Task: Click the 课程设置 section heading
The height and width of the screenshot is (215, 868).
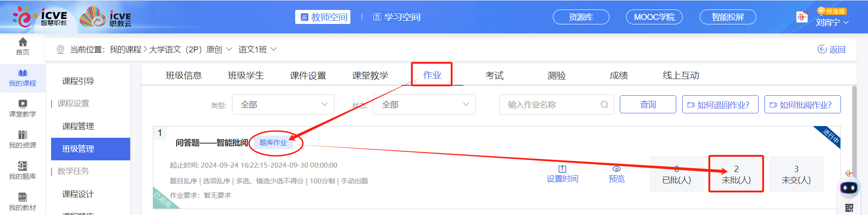Action: point(73,103)
